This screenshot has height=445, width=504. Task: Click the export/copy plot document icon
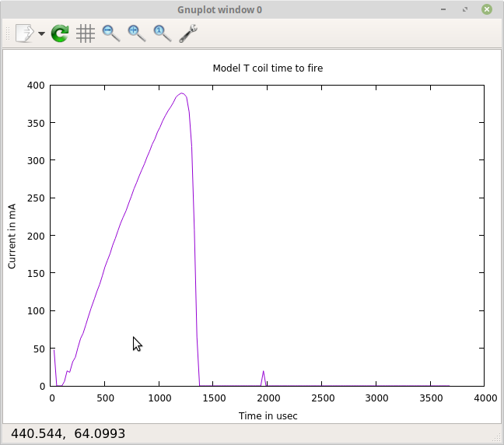[x=24, y=33]
